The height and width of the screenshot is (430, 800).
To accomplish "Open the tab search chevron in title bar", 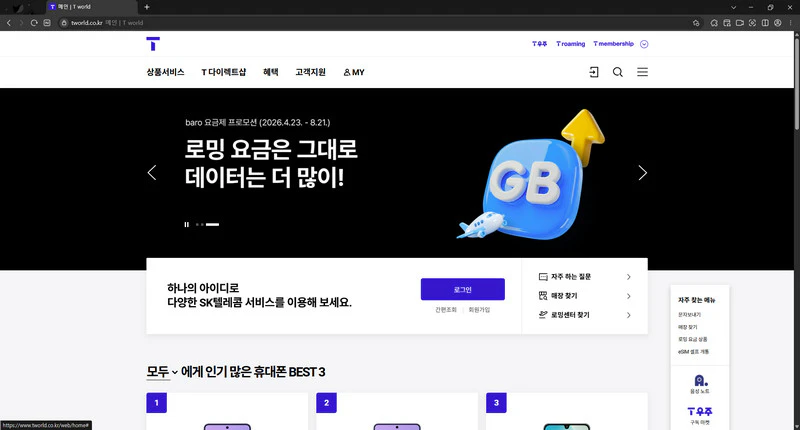I will [733, 7].
